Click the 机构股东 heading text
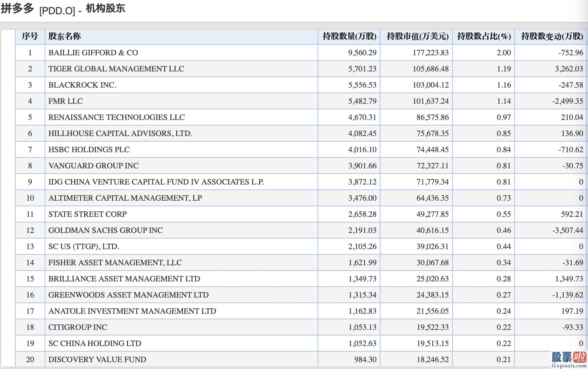 point(105,8)
